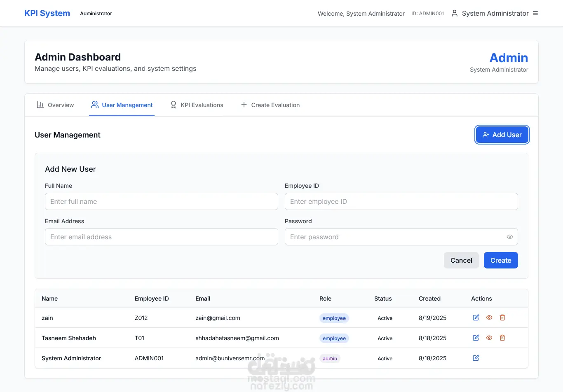View Tasneem Shehadeh's details with eye icon
This screenshot has width=563, height=392.
489,338
